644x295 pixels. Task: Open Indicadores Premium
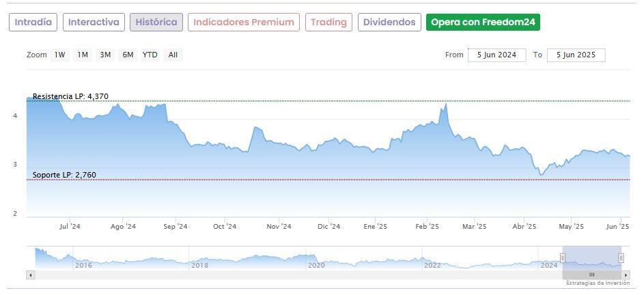[244, 23]
